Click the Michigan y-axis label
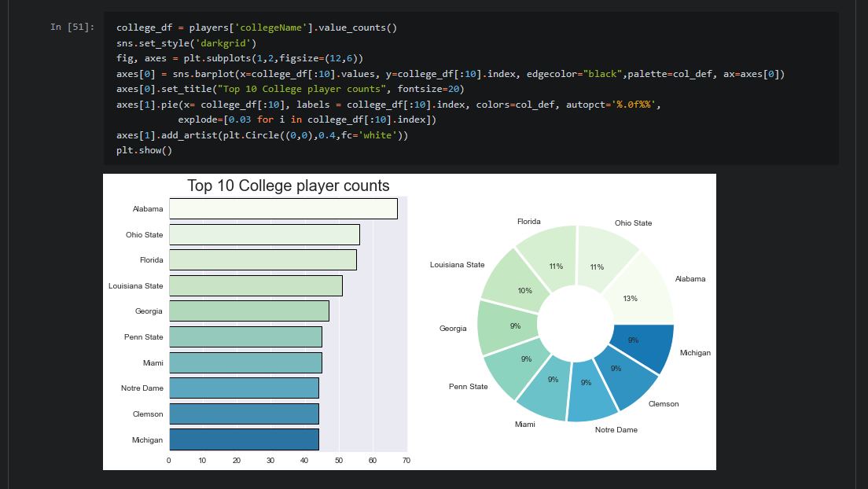 coord(147,440)
